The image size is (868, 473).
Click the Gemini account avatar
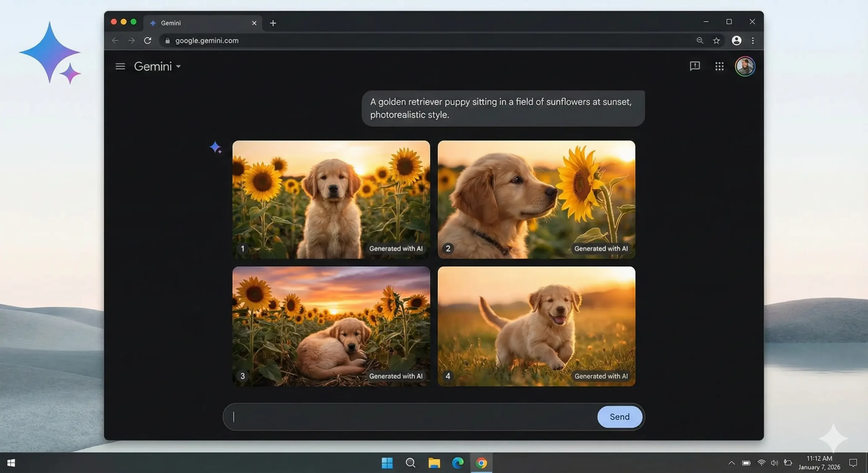click(x=745, y=66)
